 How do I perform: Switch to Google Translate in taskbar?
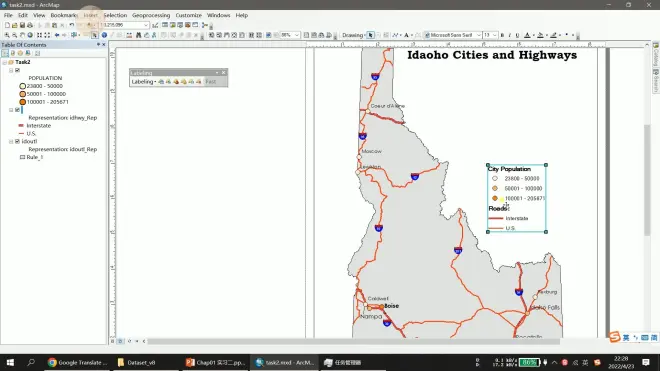[77, 362]
